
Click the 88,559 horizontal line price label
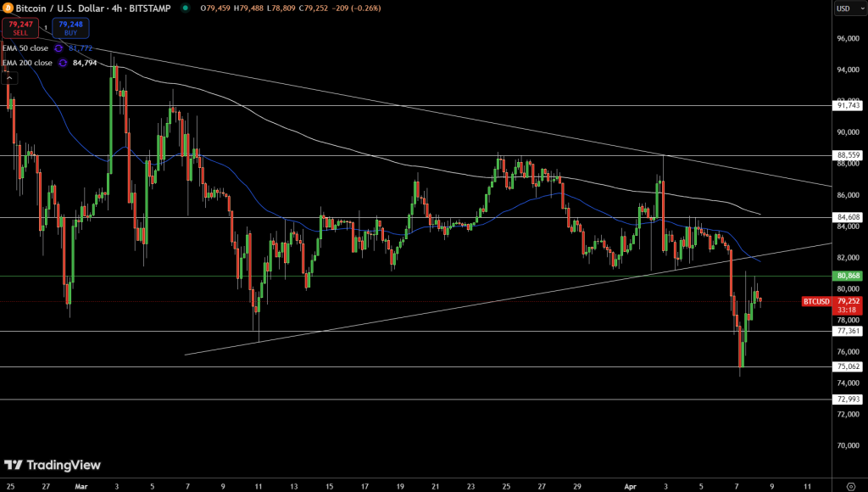coord(849,155)
